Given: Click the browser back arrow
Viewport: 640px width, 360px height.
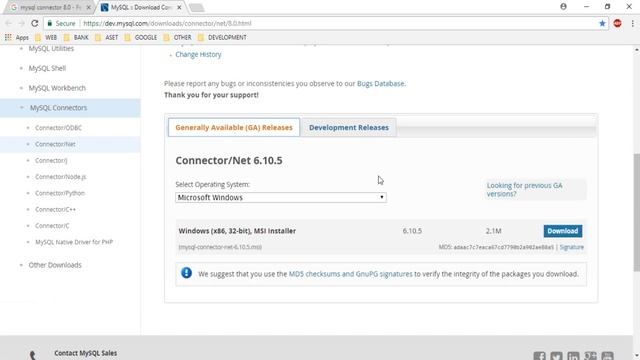Looking at the screenshot, I should [9, 23].
